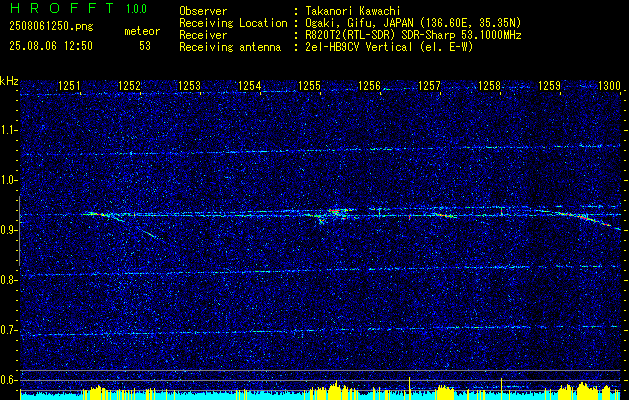Click the Ogaki, Gifu, JAPAN location text
The height and width of the screenshot is (400, 629).
click(x=413, y=23)
